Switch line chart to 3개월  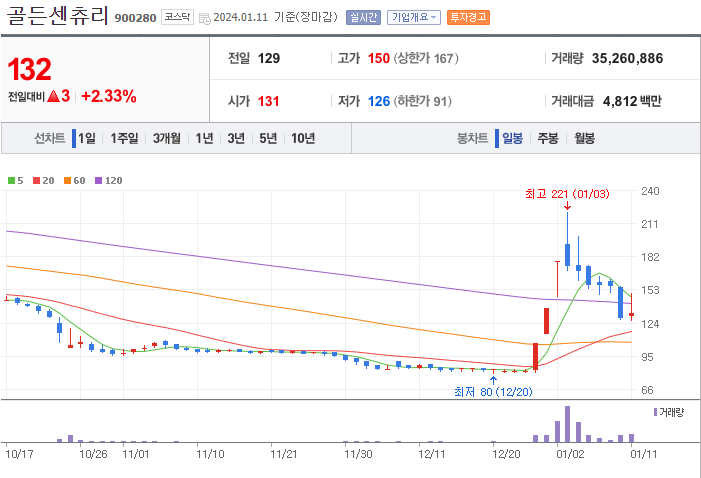(167, 138)
